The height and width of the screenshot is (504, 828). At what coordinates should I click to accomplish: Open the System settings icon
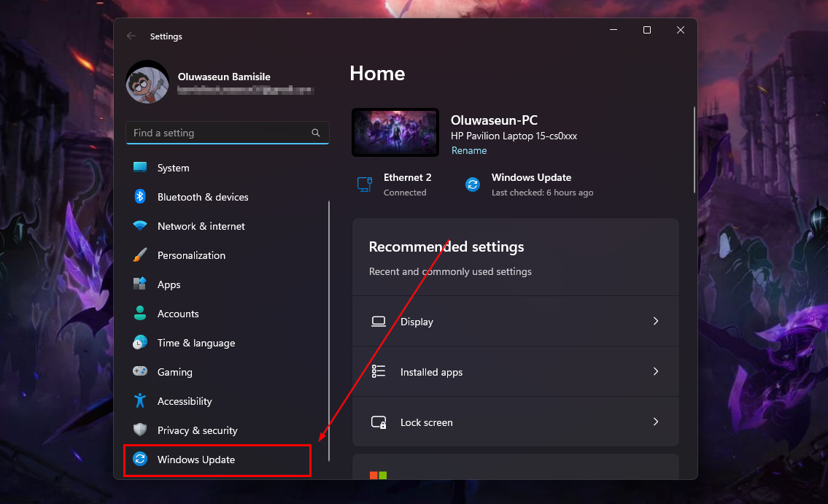click(x=140, y=168)
